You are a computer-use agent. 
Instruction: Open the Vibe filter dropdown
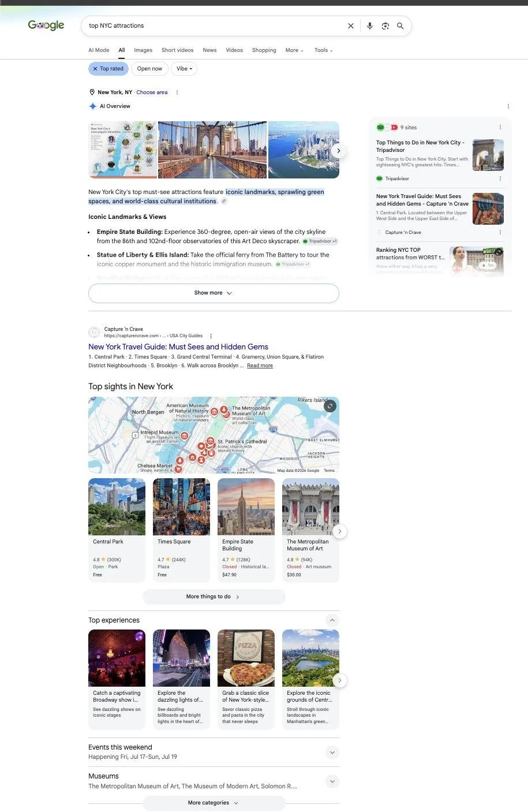pos(184,69)
